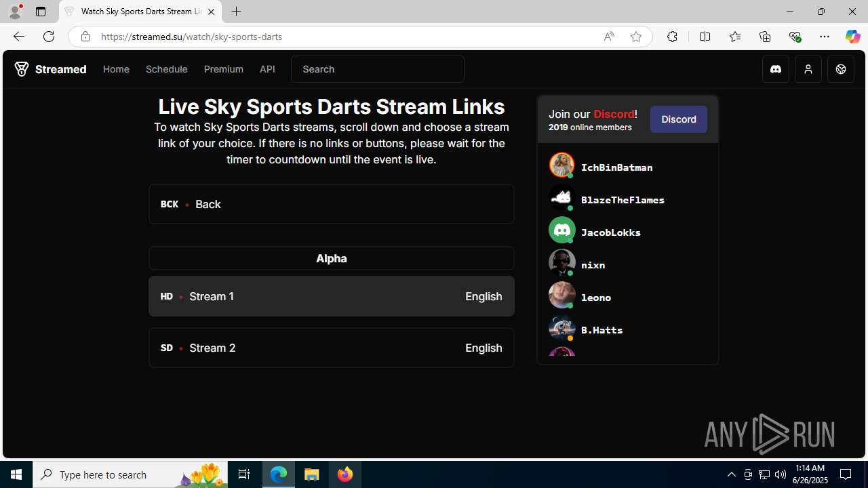This screenshot has width=868, height=488.
Task: Click the Streamed logo
Action: [51, 69]
